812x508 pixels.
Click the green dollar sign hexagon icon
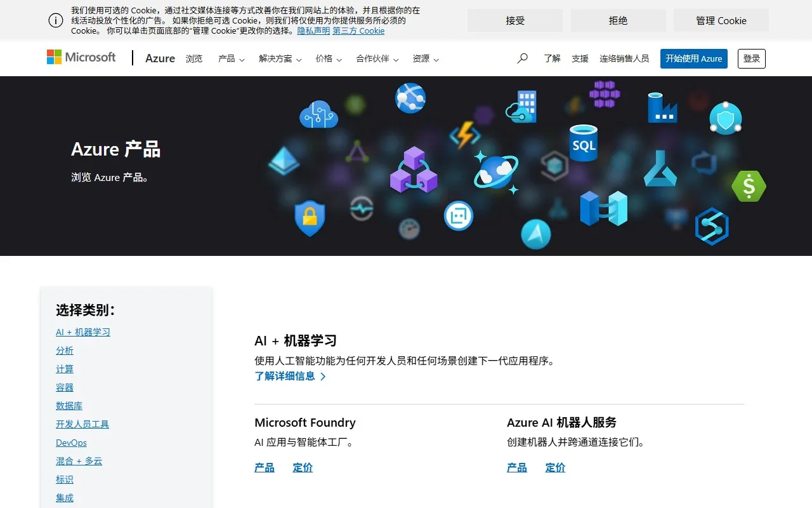point(749,187)
